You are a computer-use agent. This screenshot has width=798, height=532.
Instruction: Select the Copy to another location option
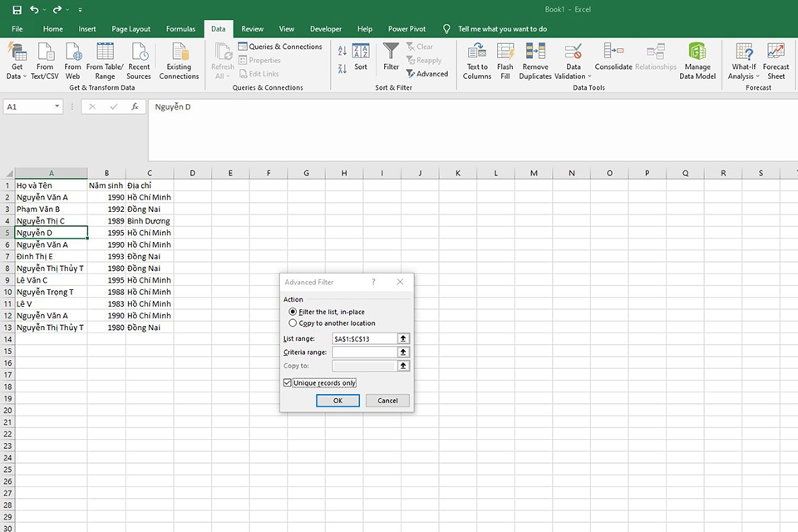(293, 323)
